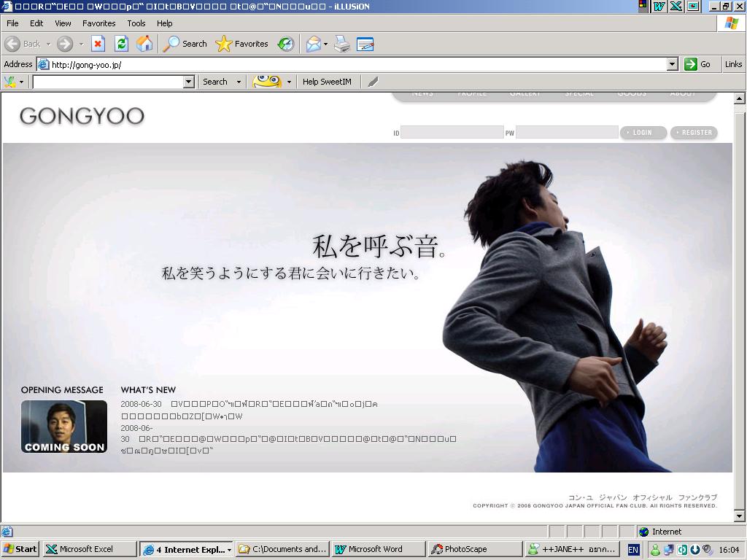Viewport: 747px width, 560px height.
Task: Click the SweetIM pencil highlight icon
Action: (x=373, y=82)
